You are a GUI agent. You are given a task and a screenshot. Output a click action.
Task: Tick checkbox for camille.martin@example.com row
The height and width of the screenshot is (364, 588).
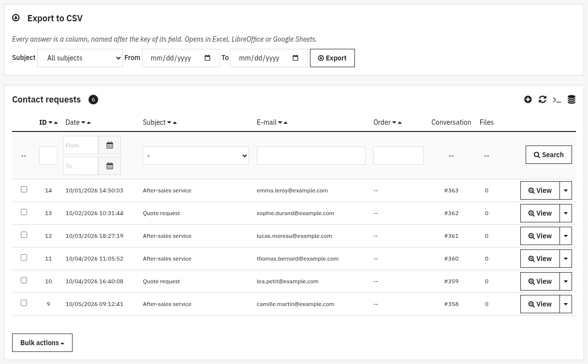tap(24, 303)
